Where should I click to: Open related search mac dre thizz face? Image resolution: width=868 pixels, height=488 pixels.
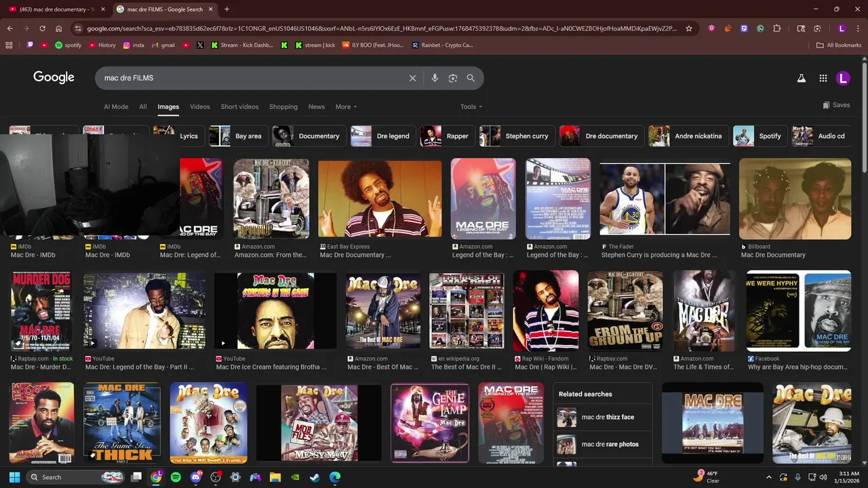coord(603,417)
